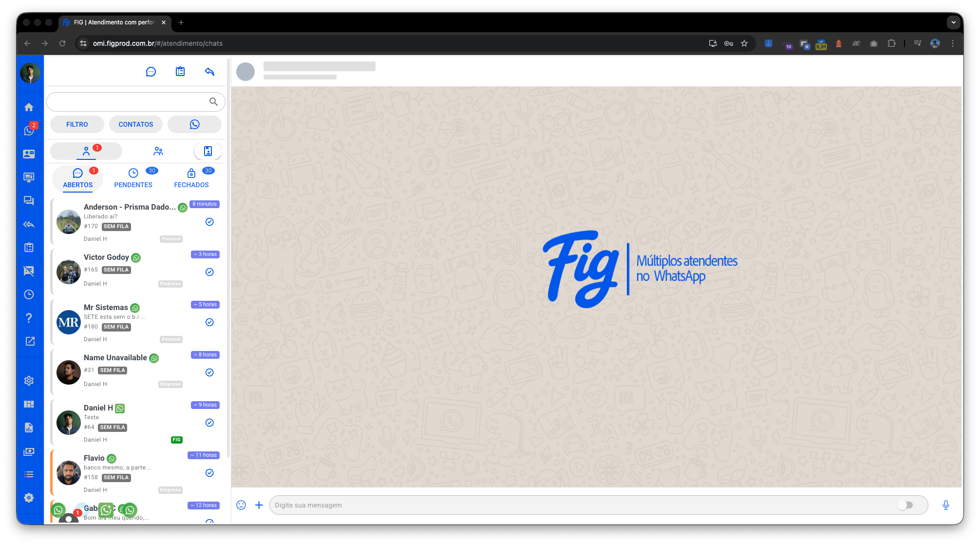Open the plus attachment menu

click(x=259, y=505)
